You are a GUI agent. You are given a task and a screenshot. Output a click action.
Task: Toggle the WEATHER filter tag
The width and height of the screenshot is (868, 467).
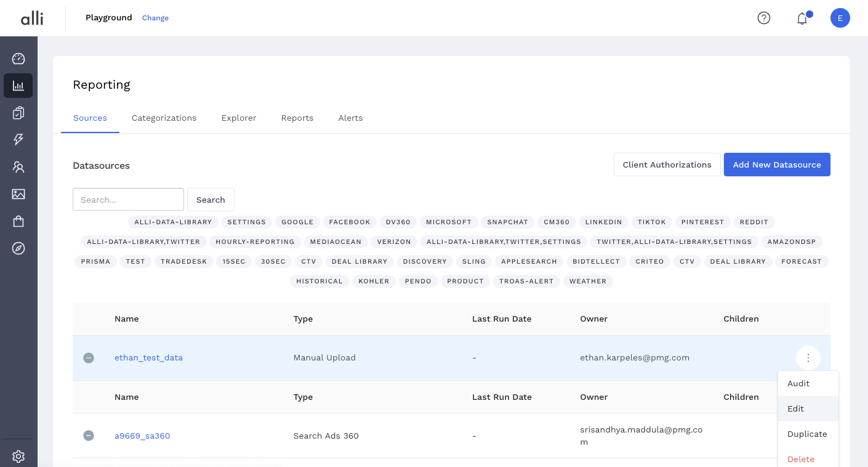point(588,281)
